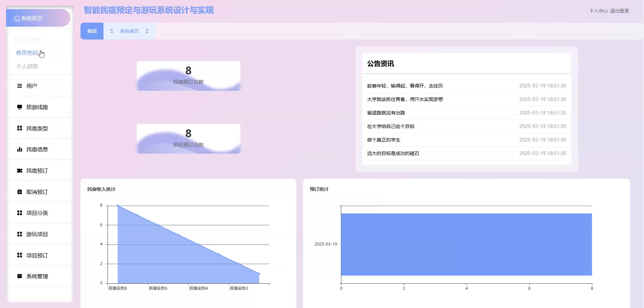Screen dimensions: 644x308
Task: Expand the 取消预订 sidebar menu
Action: tap(40, 192)
